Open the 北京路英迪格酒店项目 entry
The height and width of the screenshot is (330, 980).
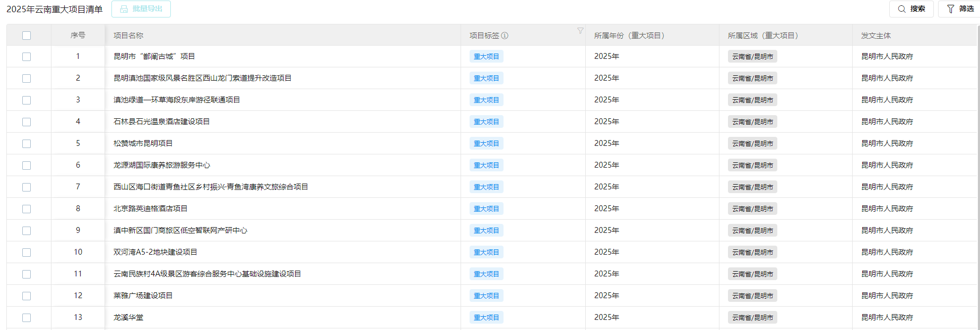pos(150,209)
